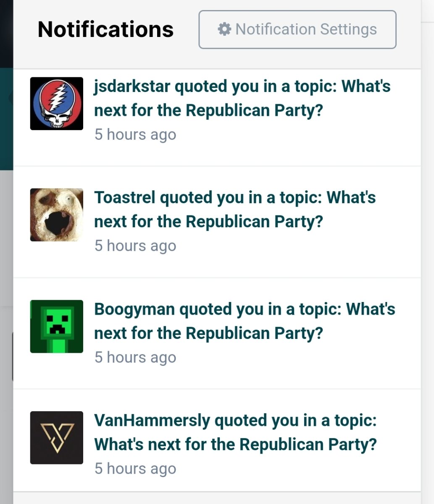The height and width of the screenshot is (504, 434).
Task: Open Toastrel's quote notification
Action: [x=234, y=210]
